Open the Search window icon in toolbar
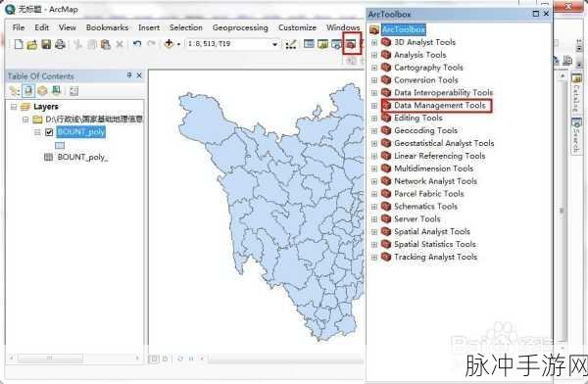Viewport: 588px width, 384px height. (336, 45)
